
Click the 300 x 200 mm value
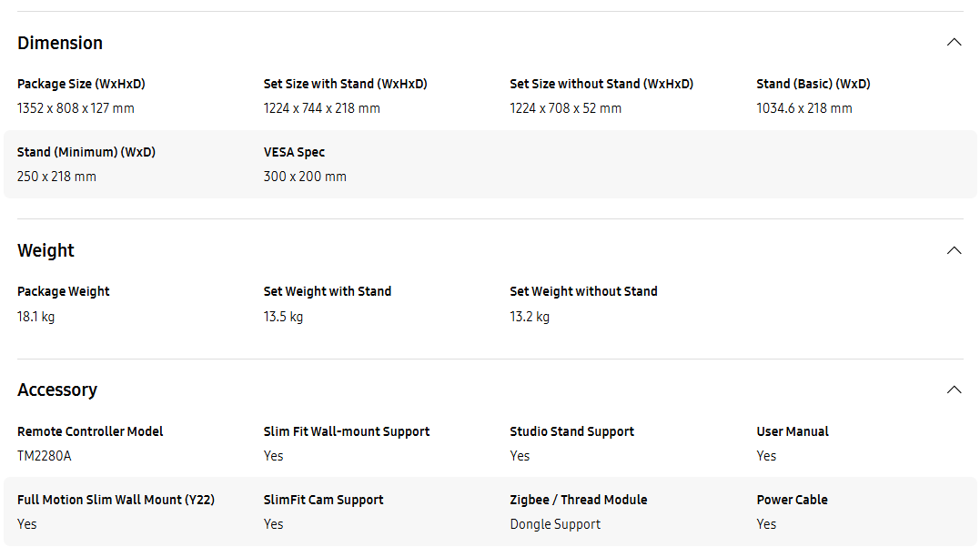(305, 177)
